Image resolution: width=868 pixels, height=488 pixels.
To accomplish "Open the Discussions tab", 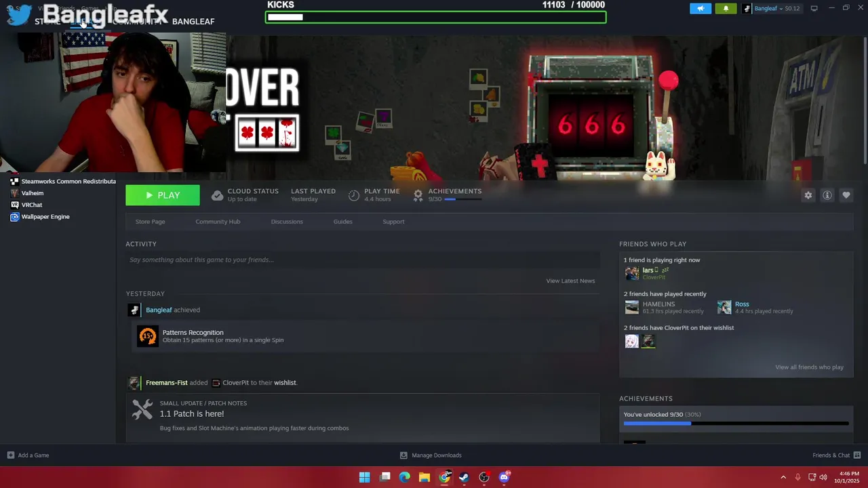I will point(287,222).
